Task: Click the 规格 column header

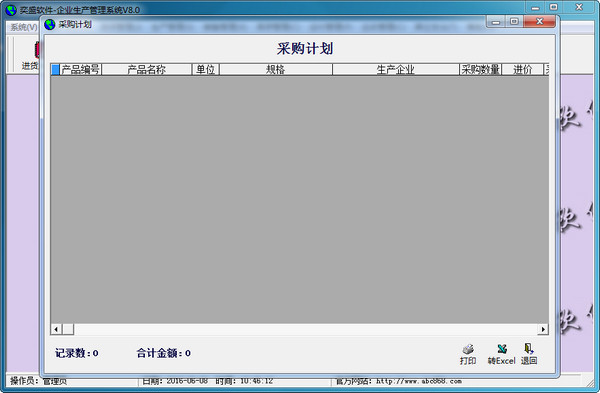Action: 276,70
